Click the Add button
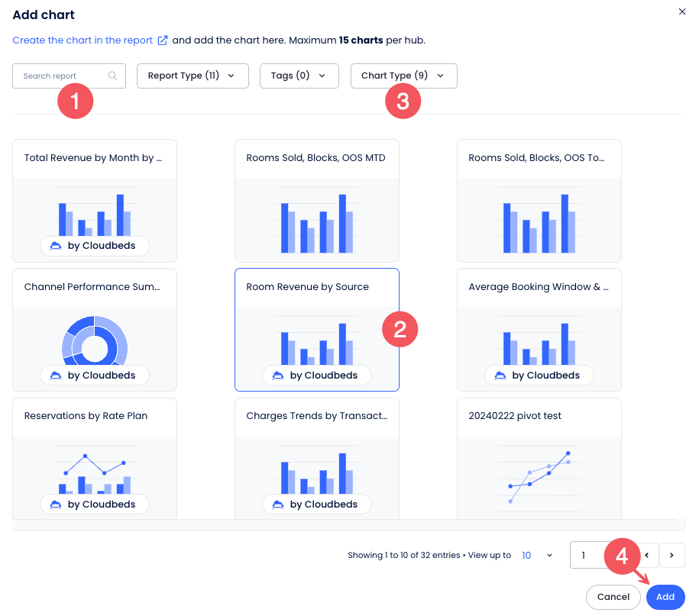This screenshot has height=616, width=686. pos(665,597)
